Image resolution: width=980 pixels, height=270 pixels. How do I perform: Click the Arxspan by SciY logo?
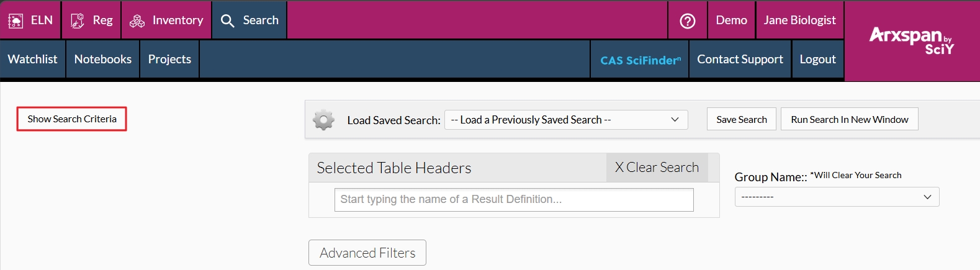(x=911, y=40)
